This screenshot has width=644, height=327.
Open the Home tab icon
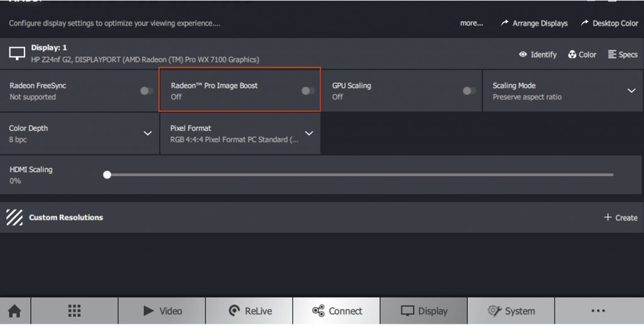pyautogui.click(x=15, y=311)
